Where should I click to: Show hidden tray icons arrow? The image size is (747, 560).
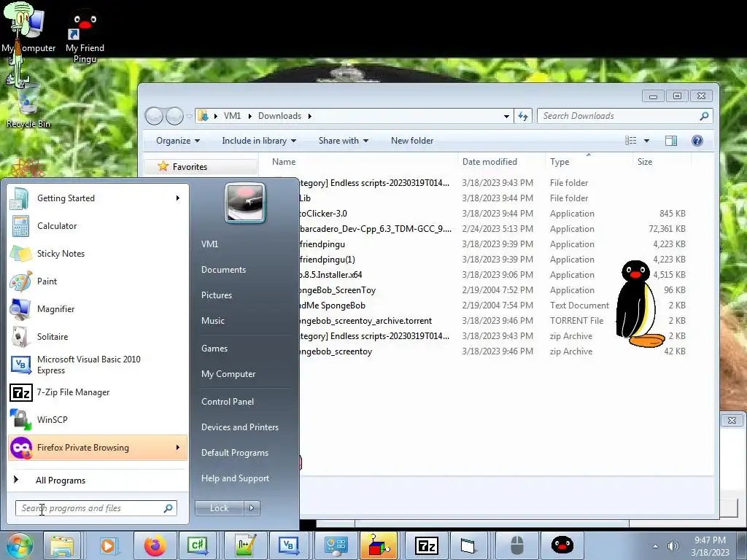(x=656, y=546)
